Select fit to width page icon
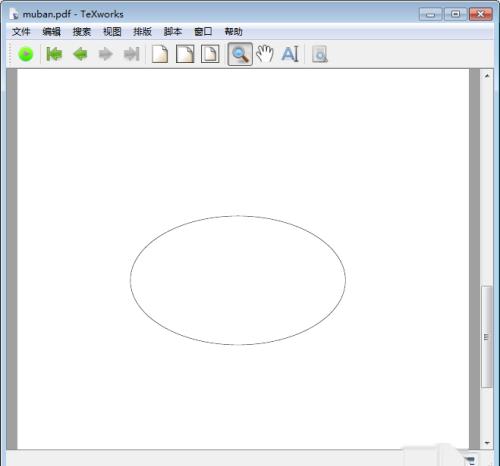This screenshot has width=500, height=466. 185,54
